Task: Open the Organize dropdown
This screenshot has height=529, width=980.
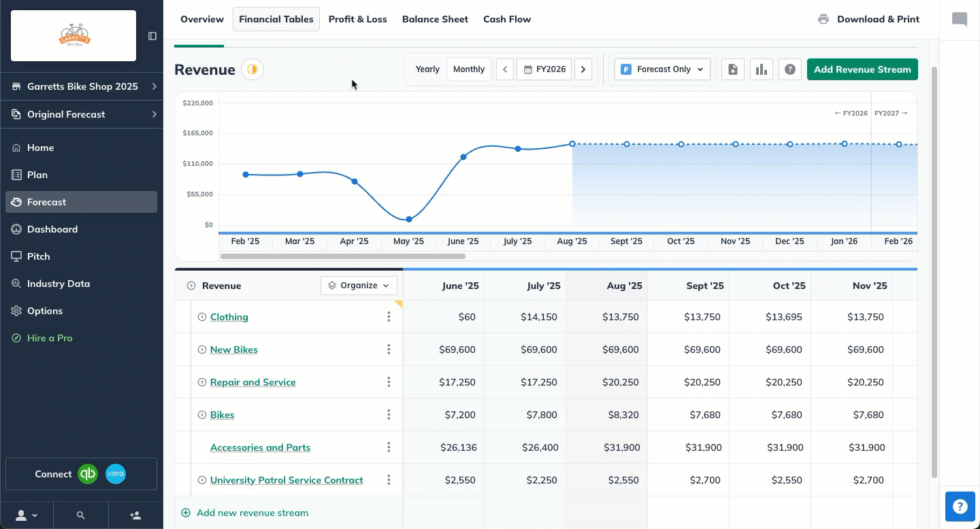Action: (x=359, y=286)
